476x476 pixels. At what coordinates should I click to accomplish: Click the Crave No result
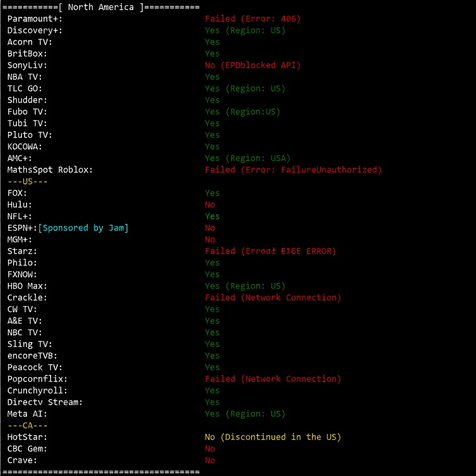210,460
